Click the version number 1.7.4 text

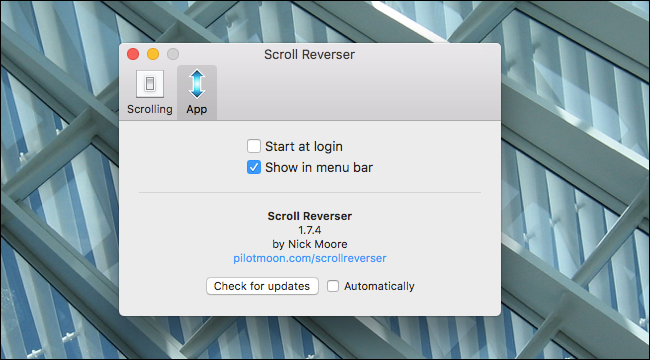310,230
